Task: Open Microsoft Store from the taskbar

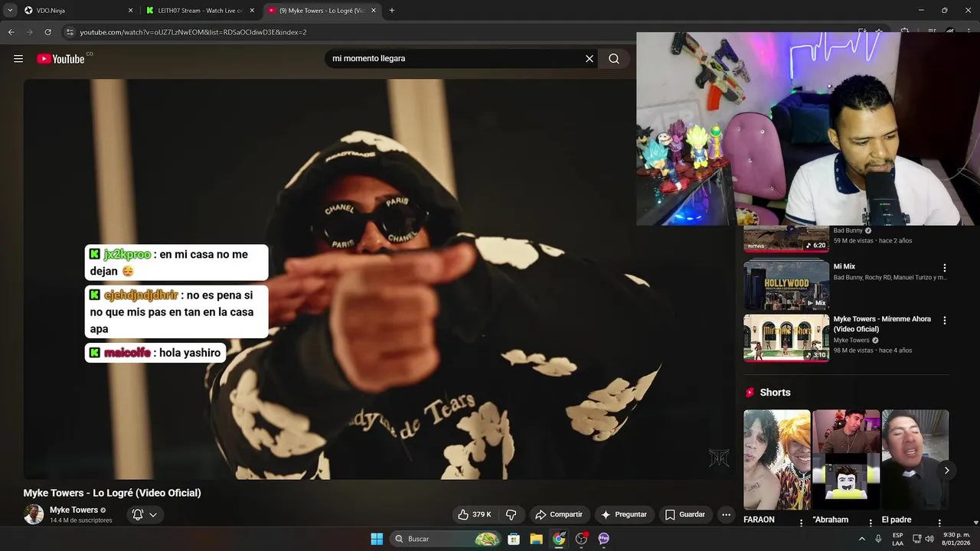Action: [514, 539]
